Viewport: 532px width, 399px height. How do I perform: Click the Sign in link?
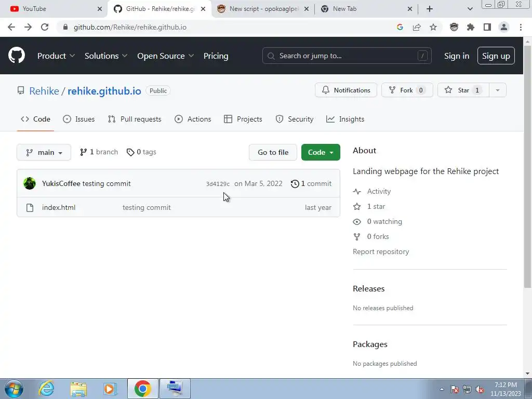(x=457, y=56)
